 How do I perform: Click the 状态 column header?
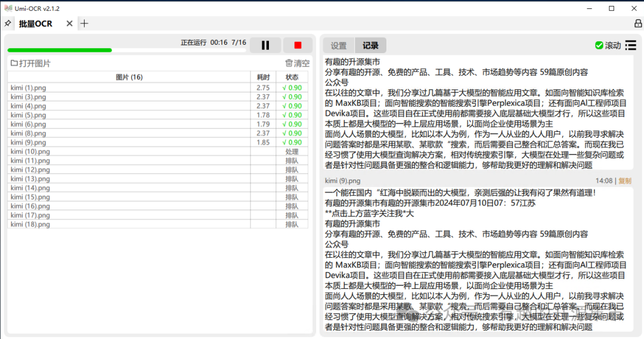click(292, 77)
